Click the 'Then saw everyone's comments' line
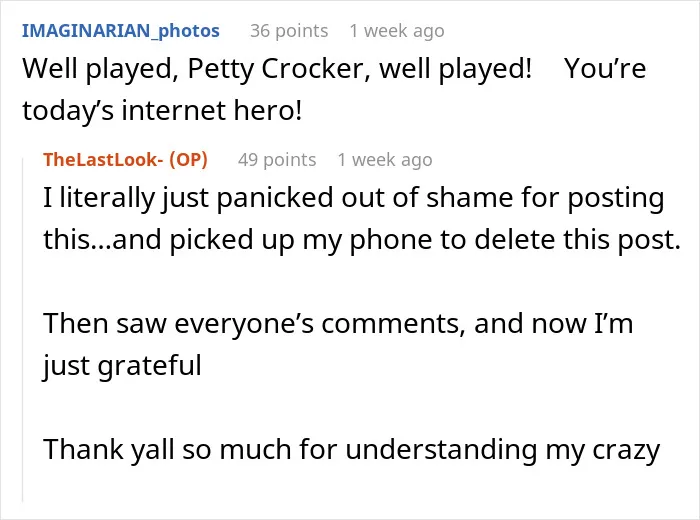700x520 pixels. click(338, 323)
